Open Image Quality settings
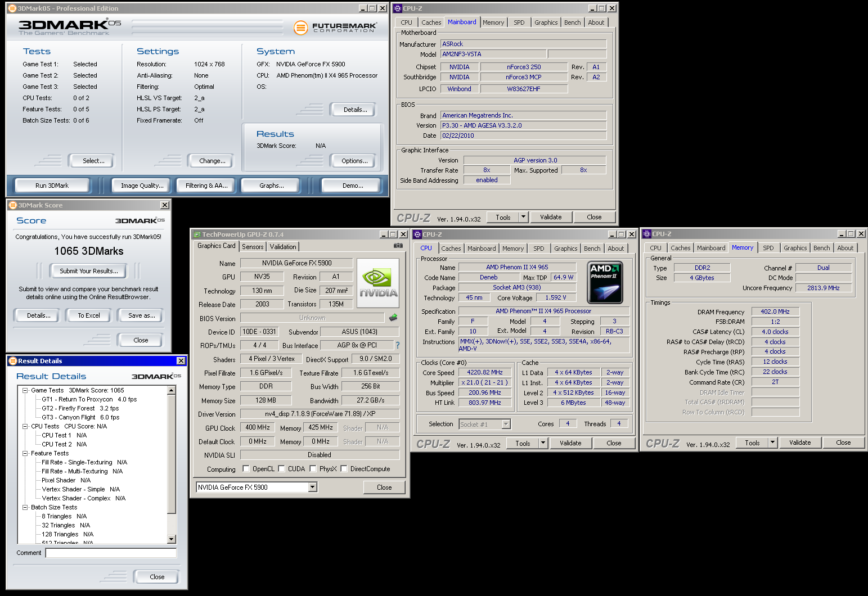 pyautogui.click(x=142, y=186)
